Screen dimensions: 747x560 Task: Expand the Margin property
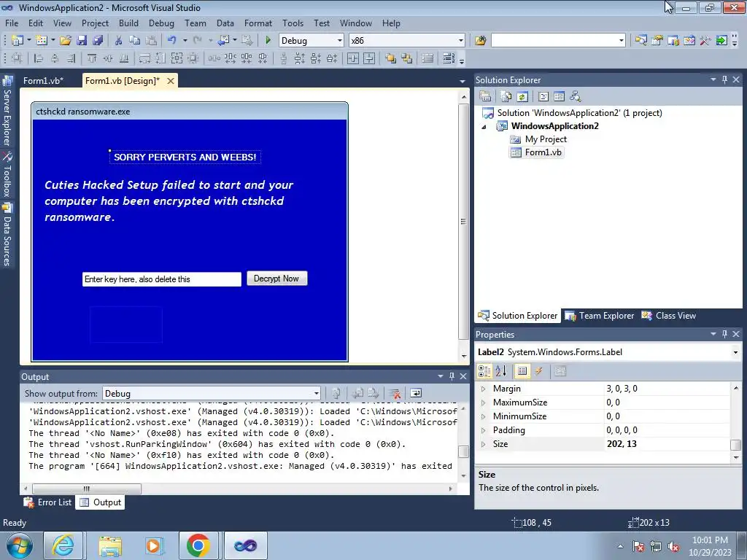point(484,389)
